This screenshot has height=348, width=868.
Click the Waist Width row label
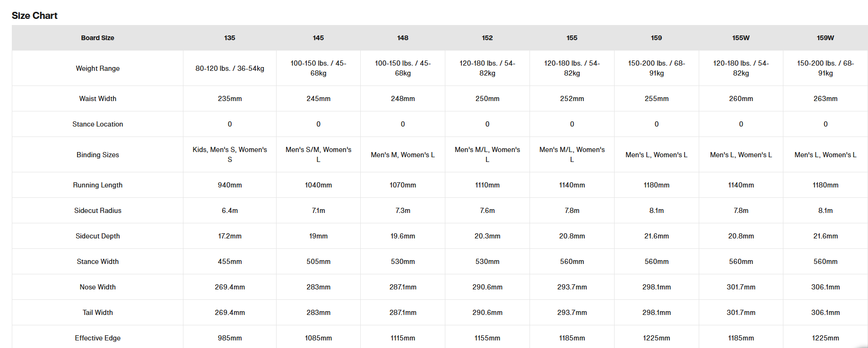click(x=98, y=99)
